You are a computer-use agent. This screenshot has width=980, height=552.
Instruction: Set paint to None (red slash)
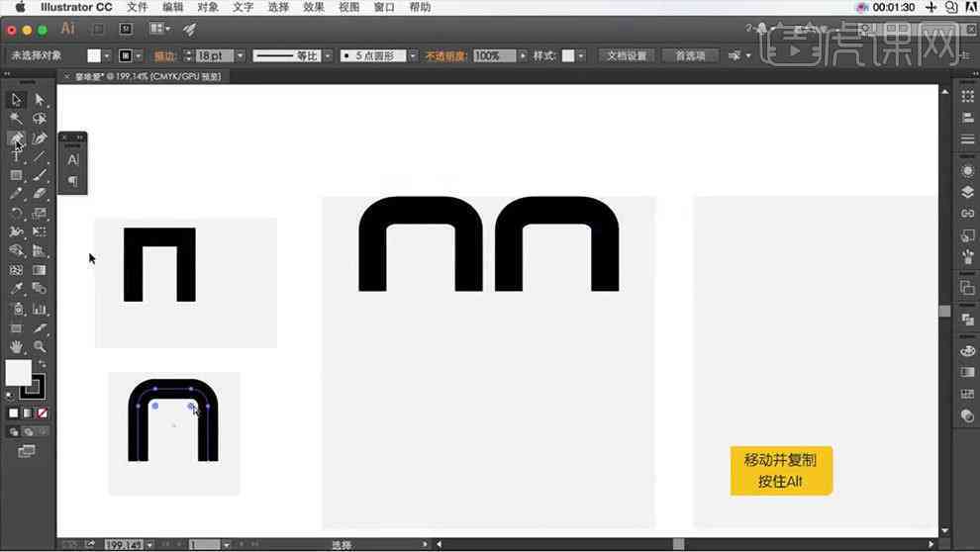pyautogui.click(x=43, y=413)
